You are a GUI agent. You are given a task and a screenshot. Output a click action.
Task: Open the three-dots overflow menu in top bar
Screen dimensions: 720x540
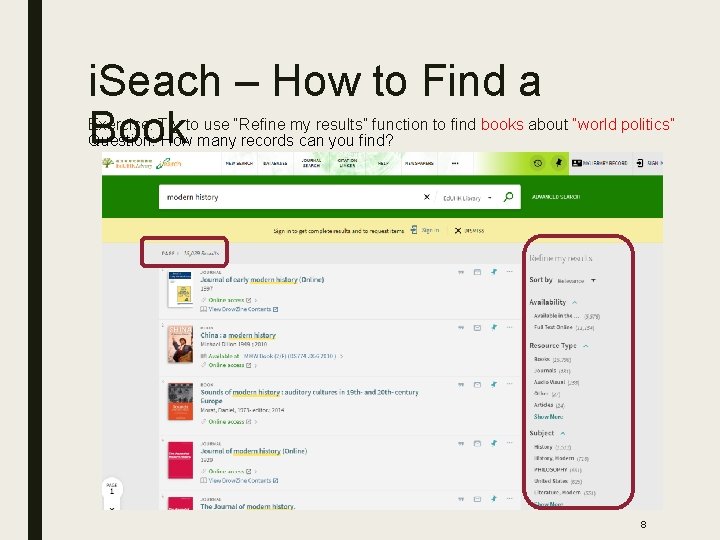pyautogui.click(x=455, y=163)
